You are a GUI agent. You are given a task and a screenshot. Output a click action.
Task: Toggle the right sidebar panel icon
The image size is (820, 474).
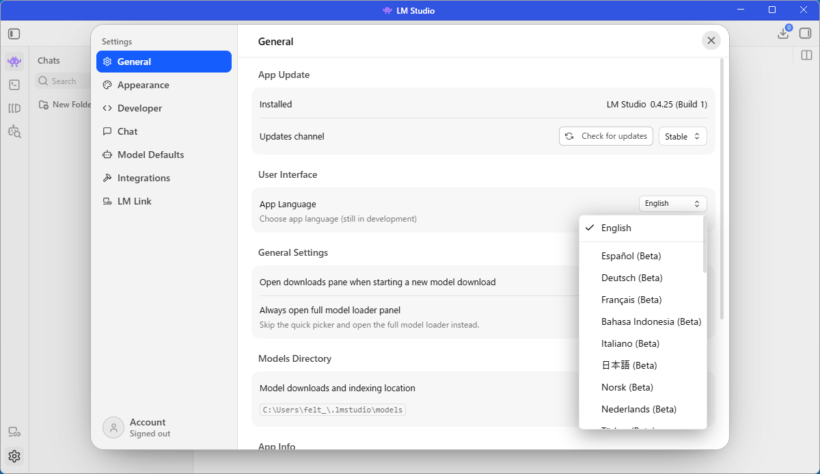pos(805,33)
